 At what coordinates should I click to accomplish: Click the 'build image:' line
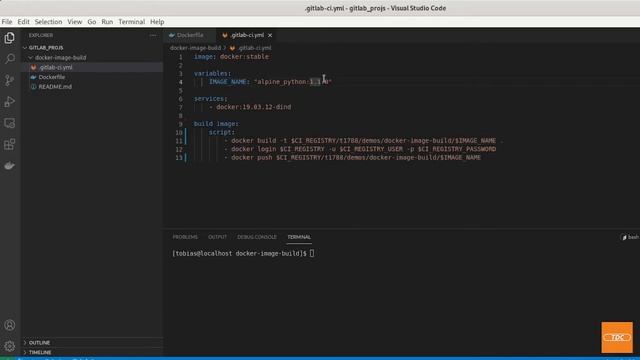click(x=216, y=124)
